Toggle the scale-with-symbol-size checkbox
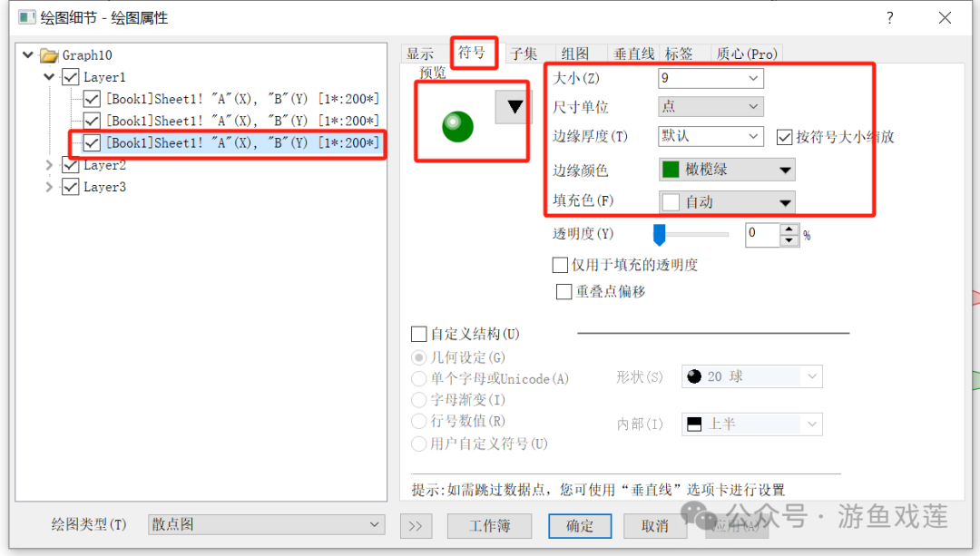This screenshot has width=980, height=556. click(x=784, y=137)
